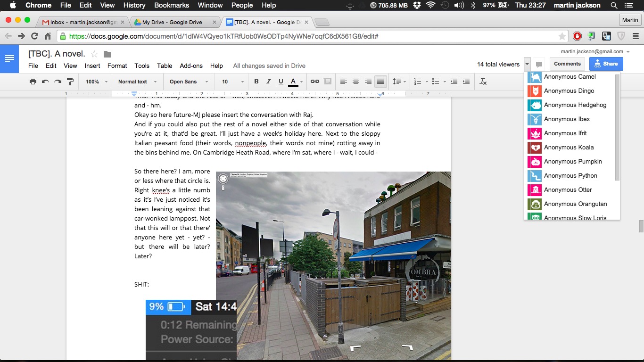Click the chat speech bubble icon
This screenshot has height=362, width=644.
click(x=539, y=65)
